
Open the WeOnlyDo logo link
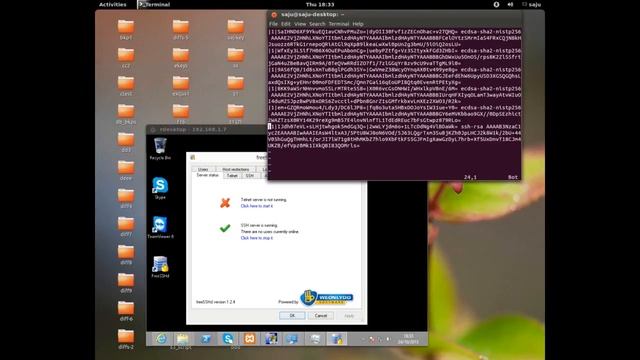coord(327,298)
